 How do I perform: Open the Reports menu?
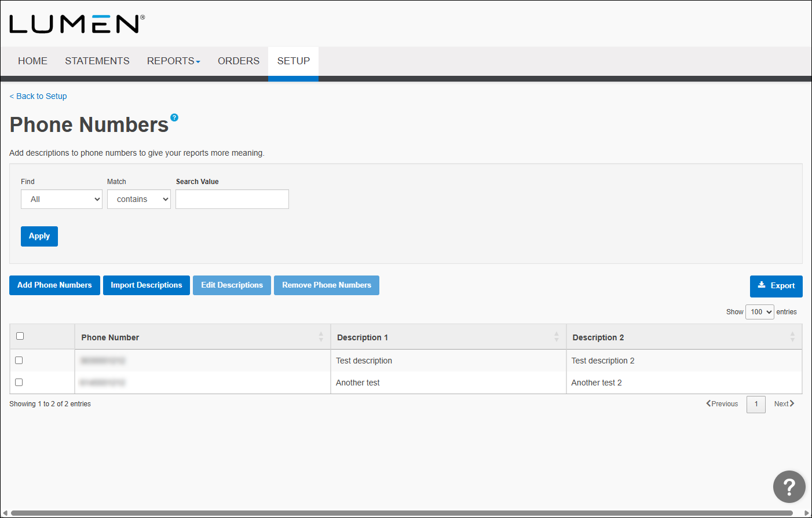point(173,61)
